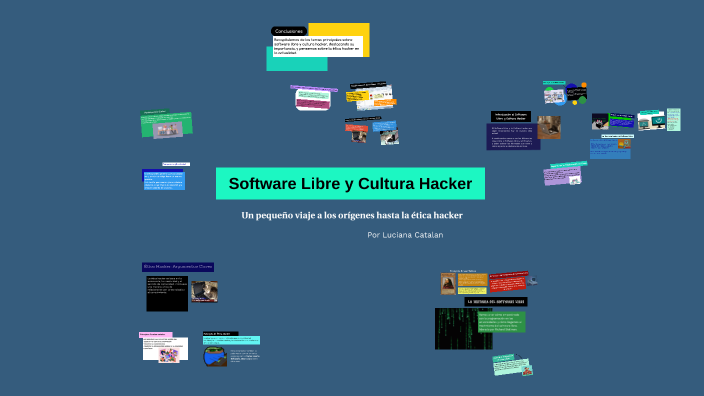Open the slide with two monitor illustrations

[x=651, y=121]
